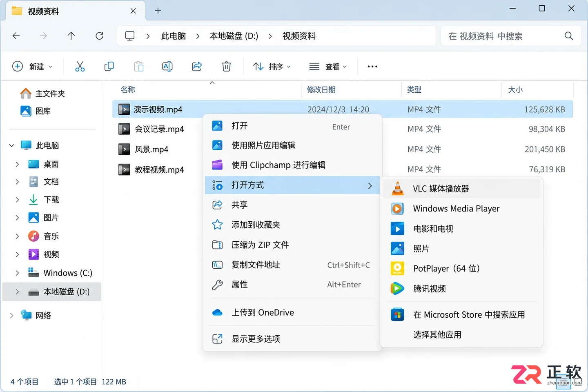The image size is (588, 392).
Task: Click 上传到 OneDrive menu entry
Action: [292, 313]
